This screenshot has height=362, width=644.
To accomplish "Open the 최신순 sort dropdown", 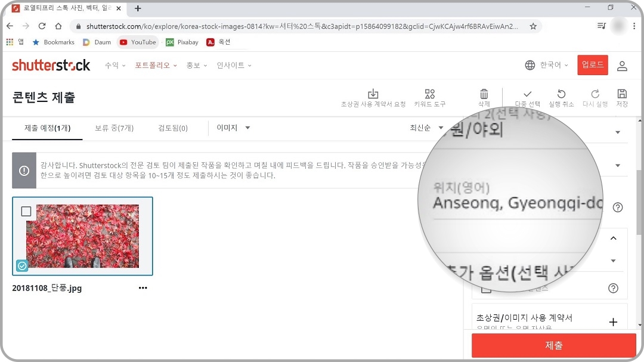I will [425, 127].
